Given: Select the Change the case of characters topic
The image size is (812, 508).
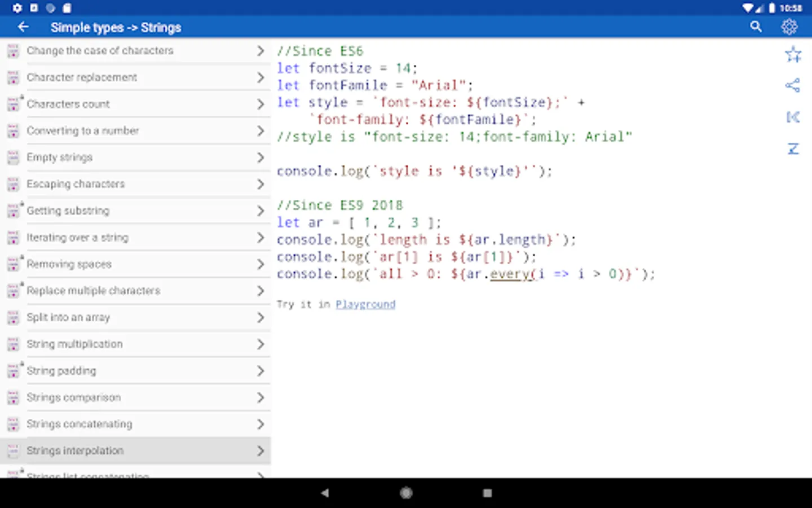Looking at the screenshot, I should coord(135,51).
